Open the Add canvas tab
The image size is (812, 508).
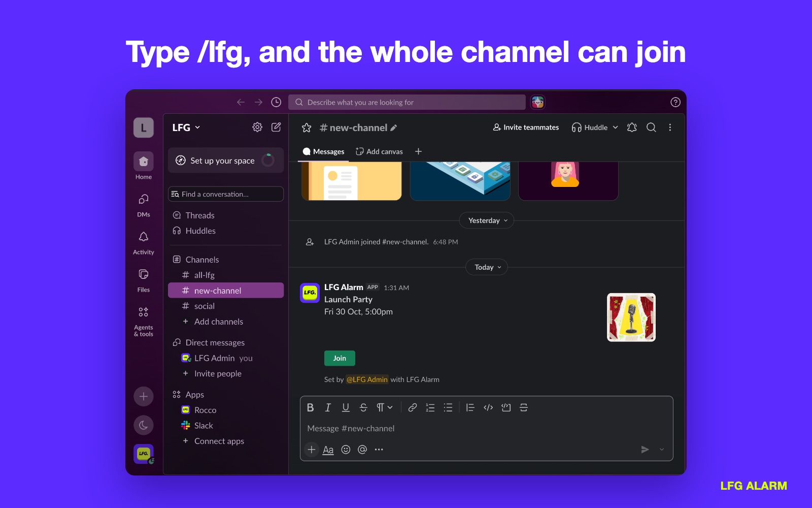[379, 151]
